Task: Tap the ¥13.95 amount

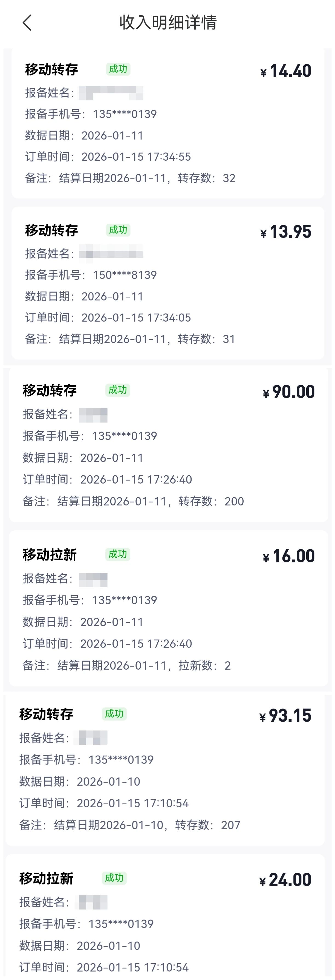Action: tap(286, 232)
